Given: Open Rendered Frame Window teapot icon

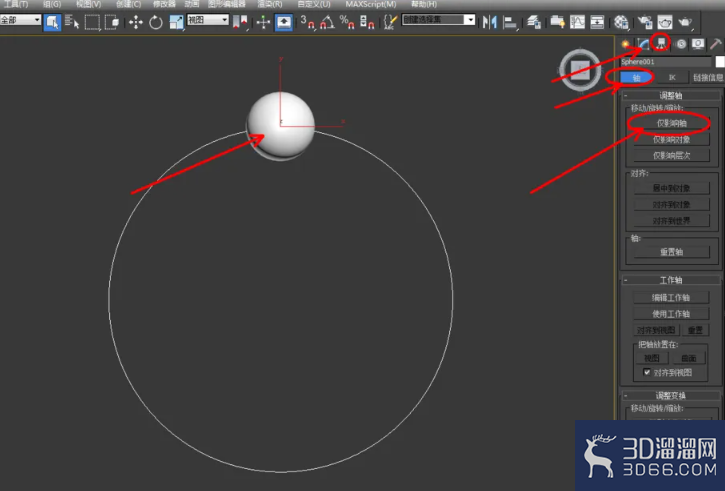Looking at the screenshot, I should click(x=664, y=22).
